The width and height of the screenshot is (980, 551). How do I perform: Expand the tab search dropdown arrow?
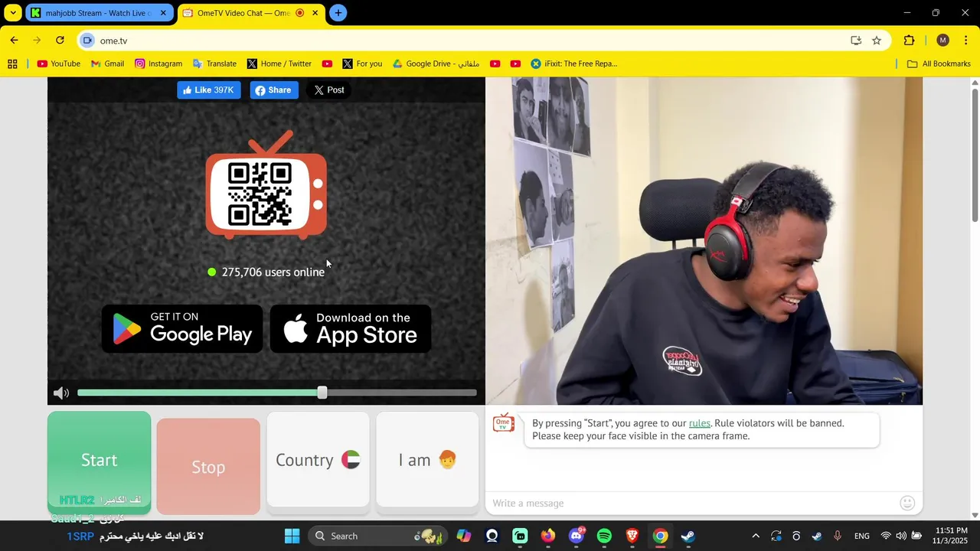click(x=13, y=13)
